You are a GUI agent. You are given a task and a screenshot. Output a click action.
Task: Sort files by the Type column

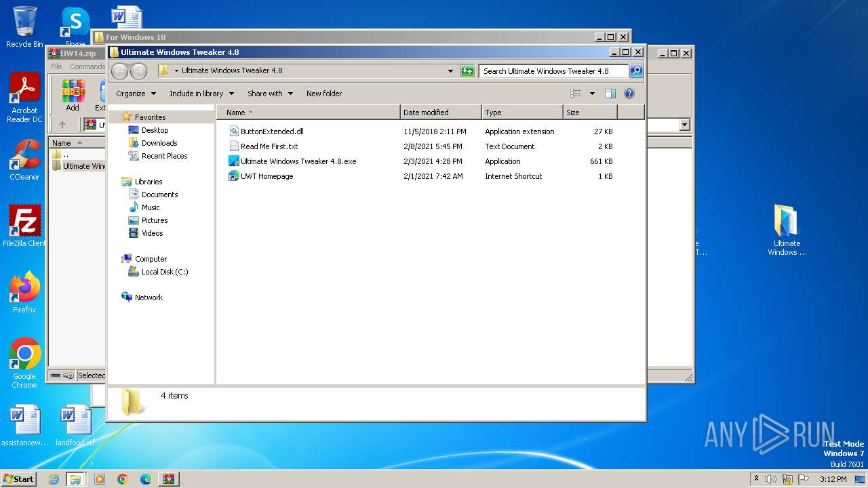tap(522, 113)
